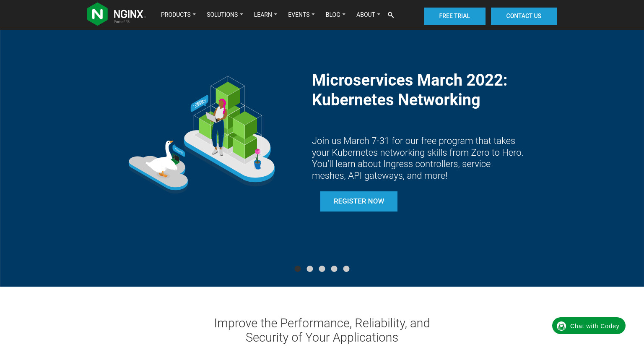Switch to the second carousel slide dot
Image resolution: width=644 pixels, height=350 pixels.
pos(310,269)
